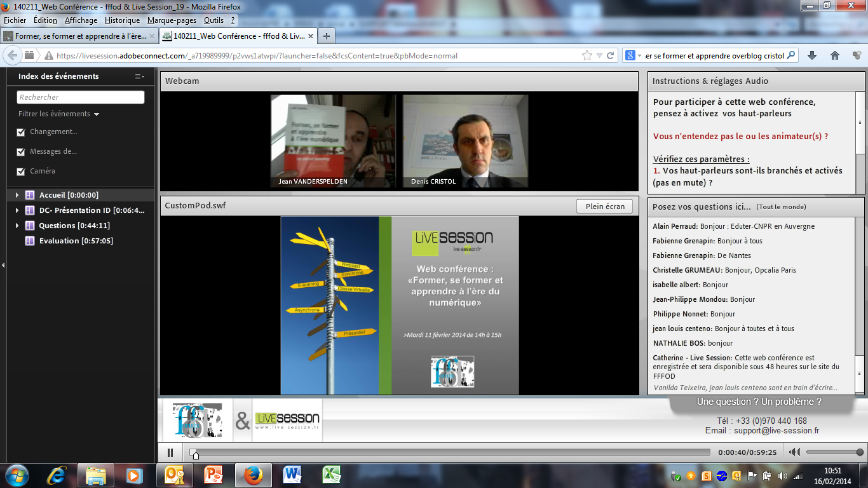Expand the Accueil event entry

tap(17, 195)
